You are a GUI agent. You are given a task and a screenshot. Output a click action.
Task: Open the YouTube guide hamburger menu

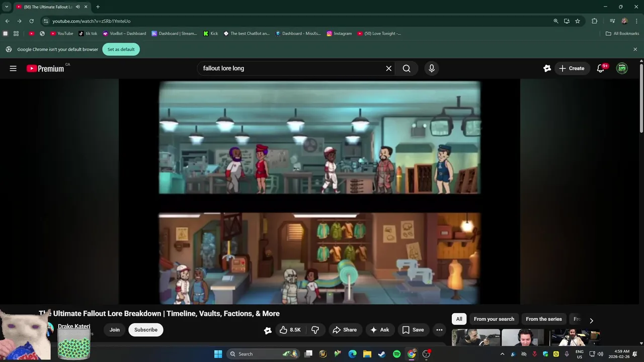(13, 68)
